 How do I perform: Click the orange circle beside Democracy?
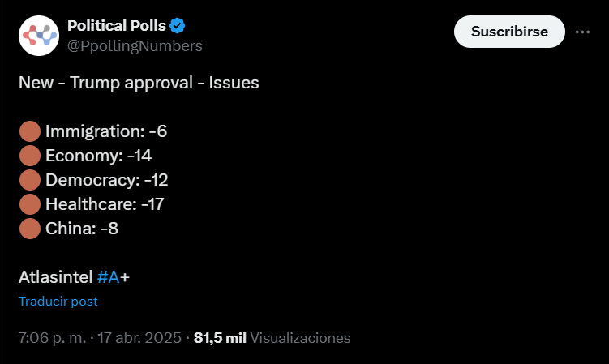[x=30, y=180]
